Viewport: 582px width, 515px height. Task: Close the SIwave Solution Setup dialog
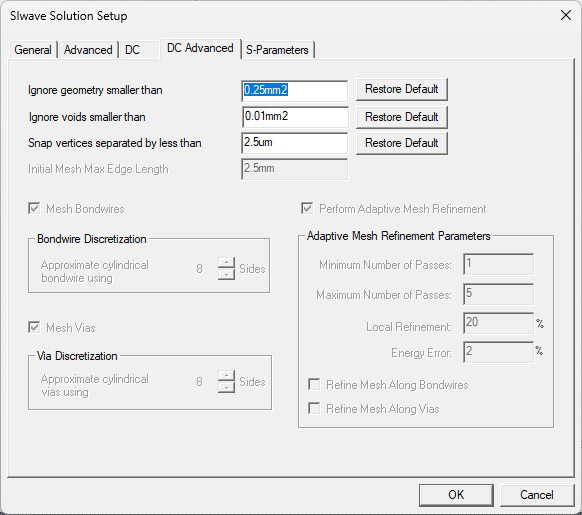[566, 15]
